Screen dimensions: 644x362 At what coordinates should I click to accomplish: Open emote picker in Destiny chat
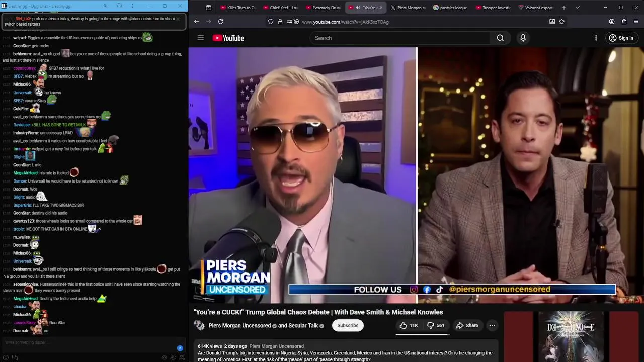pos(6,357)
